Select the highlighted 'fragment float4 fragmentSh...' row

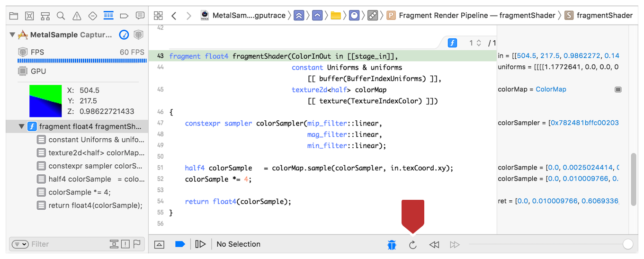(x=77, y=126)
